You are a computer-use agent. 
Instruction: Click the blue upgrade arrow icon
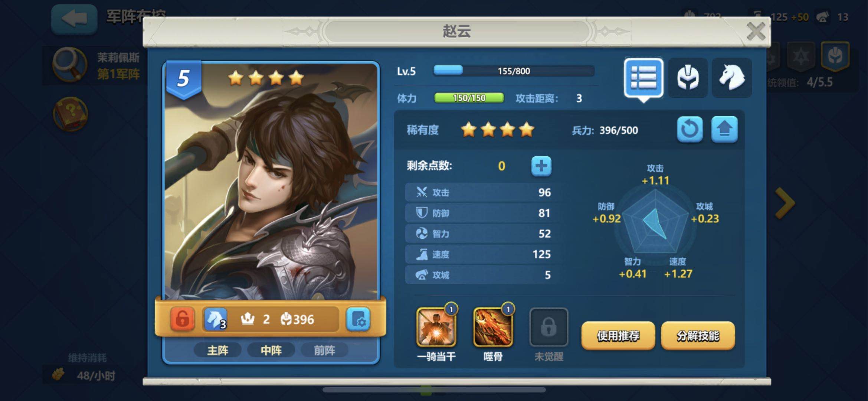724,130
